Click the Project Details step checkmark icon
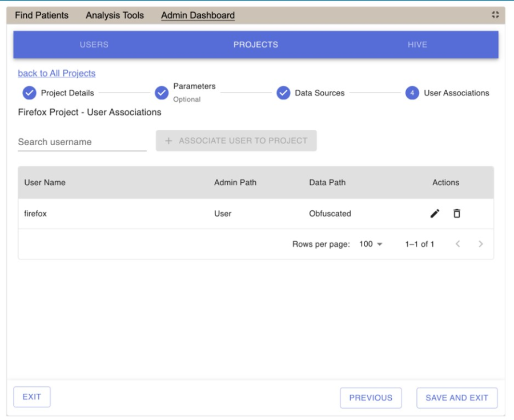The height and width of the screenshot is (420, 514). [x=29, y=93]
